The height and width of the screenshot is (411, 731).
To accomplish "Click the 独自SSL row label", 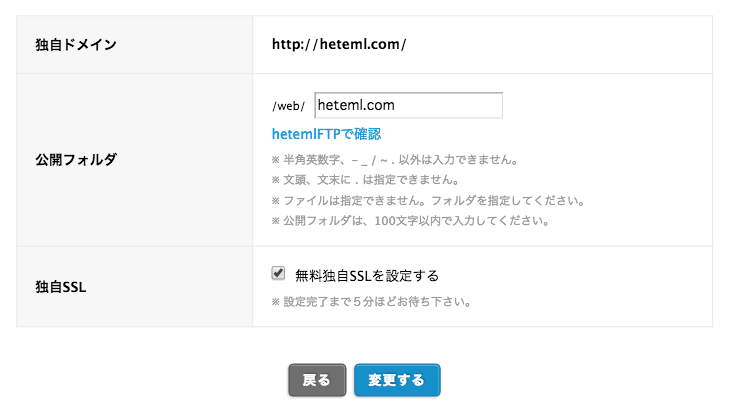I will click(x=61, y=287).
